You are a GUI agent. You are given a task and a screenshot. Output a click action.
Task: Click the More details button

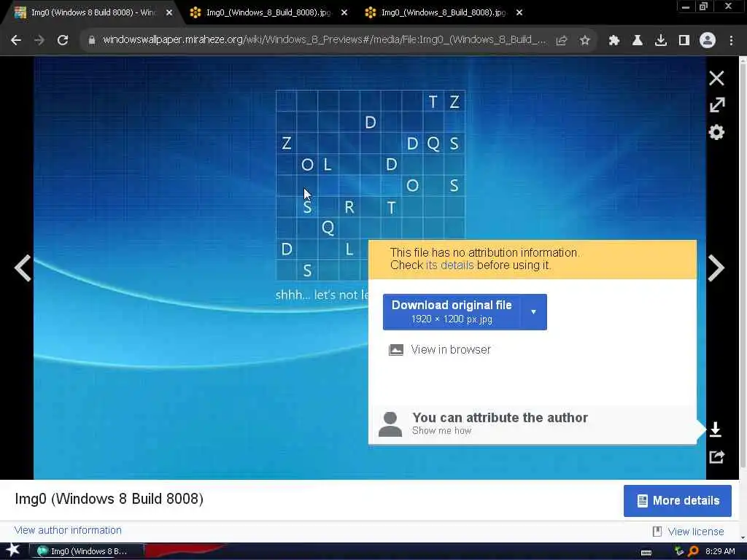tap(677, 500)
